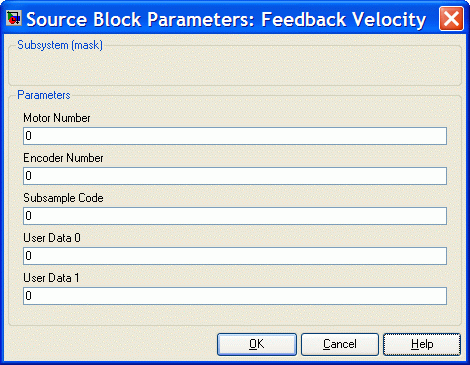Click the Encoder Number label text
The width and height of the screenshot is (470, 365).
click(63, 158)
